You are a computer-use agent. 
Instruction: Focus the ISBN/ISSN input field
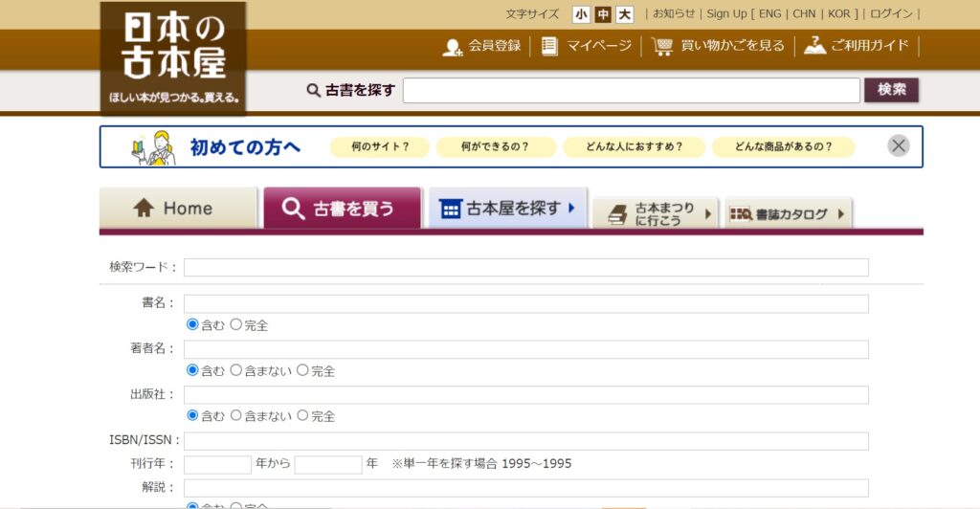coord(525,441)
